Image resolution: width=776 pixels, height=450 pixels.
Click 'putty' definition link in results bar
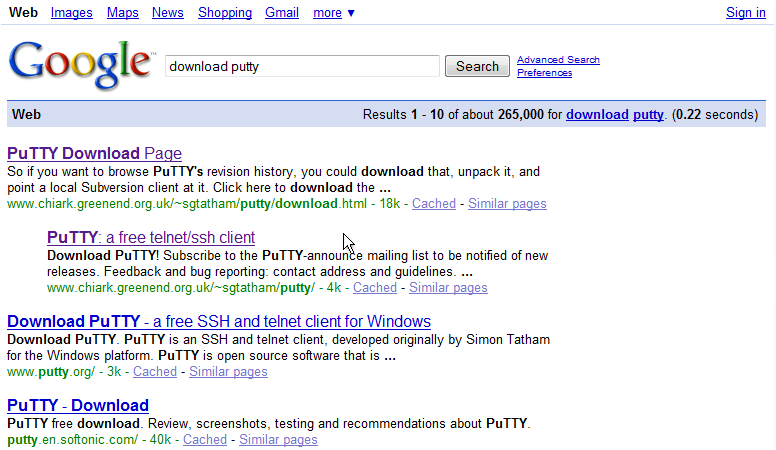coord(648,115)
